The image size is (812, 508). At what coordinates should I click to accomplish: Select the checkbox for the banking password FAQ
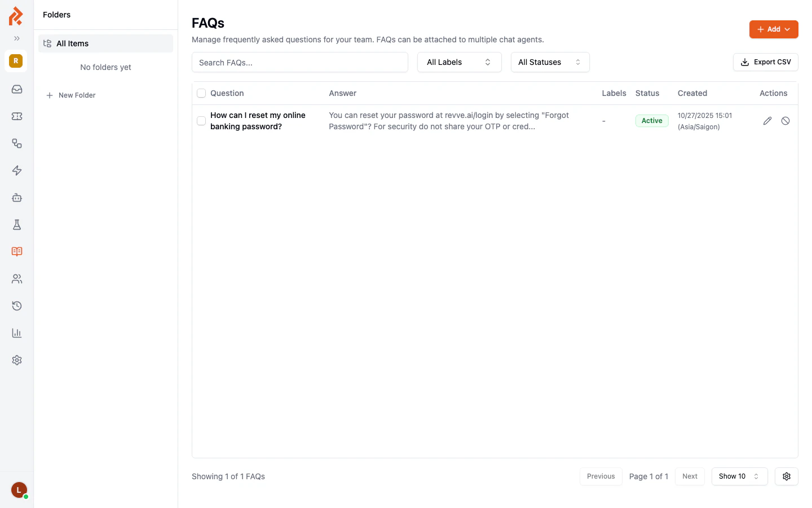coord(201,121)
